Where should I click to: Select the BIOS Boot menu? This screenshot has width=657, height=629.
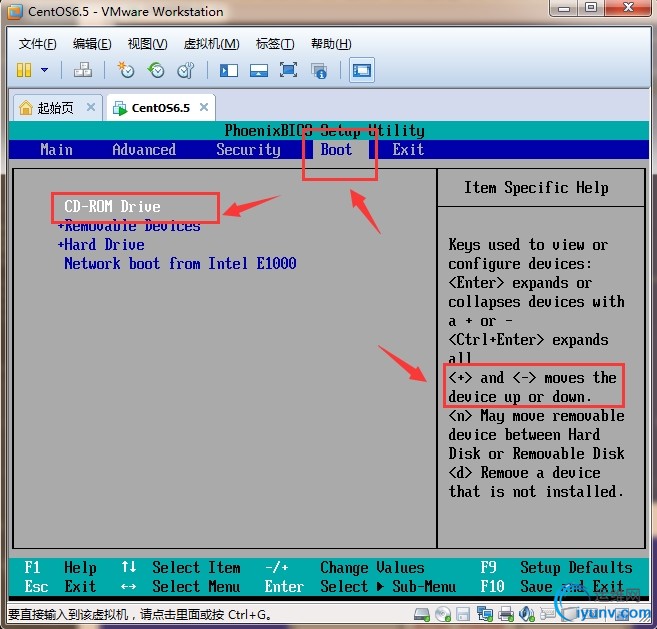[x=336, y=150]
